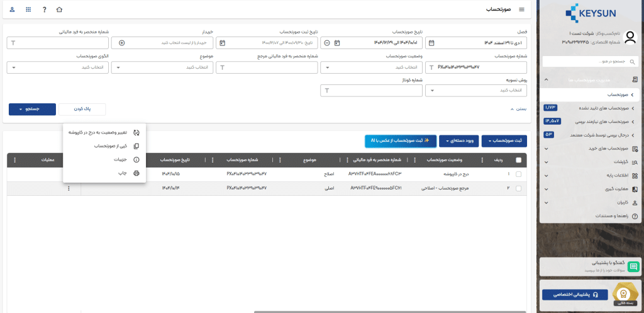Click three-dot actions icon in second row
The height and width of the screenshot is (313, 644).
click(69, 188)
